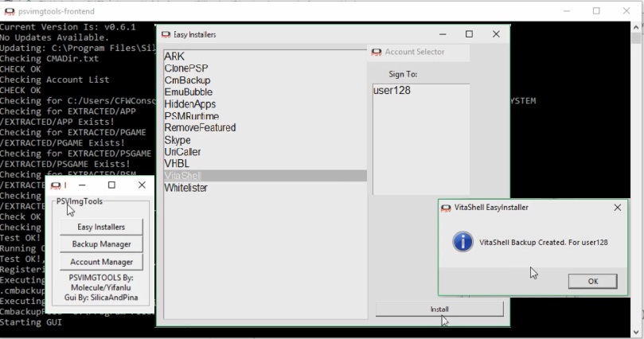Click the VitaShell EasyInstaller title bar icon
The height and width of the screenshot is (339, 644).
click(446, 208)
